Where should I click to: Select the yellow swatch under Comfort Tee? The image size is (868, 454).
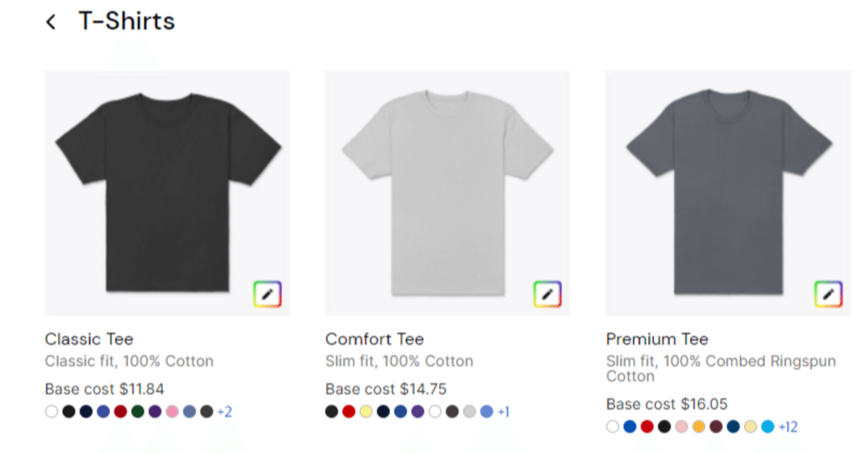pos(366,412)
